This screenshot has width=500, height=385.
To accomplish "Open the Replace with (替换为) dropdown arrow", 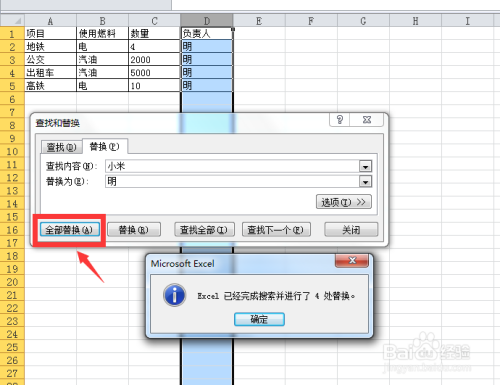I will (x=365, y=182).
